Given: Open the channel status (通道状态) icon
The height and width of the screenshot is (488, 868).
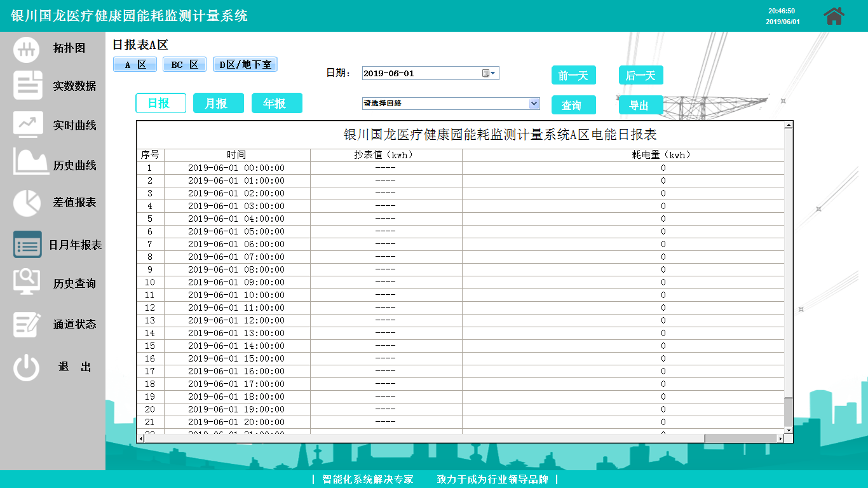Looking at the screenshot, I should pyautogui.click(x=27, y=323).
